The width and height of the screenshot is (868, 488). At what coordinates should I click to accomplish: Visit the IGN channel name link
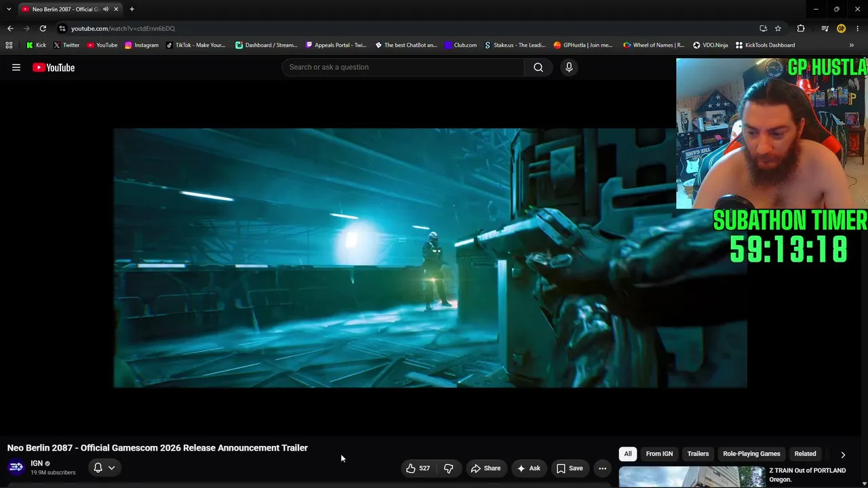pyautogui.click(x=37, y=464)
